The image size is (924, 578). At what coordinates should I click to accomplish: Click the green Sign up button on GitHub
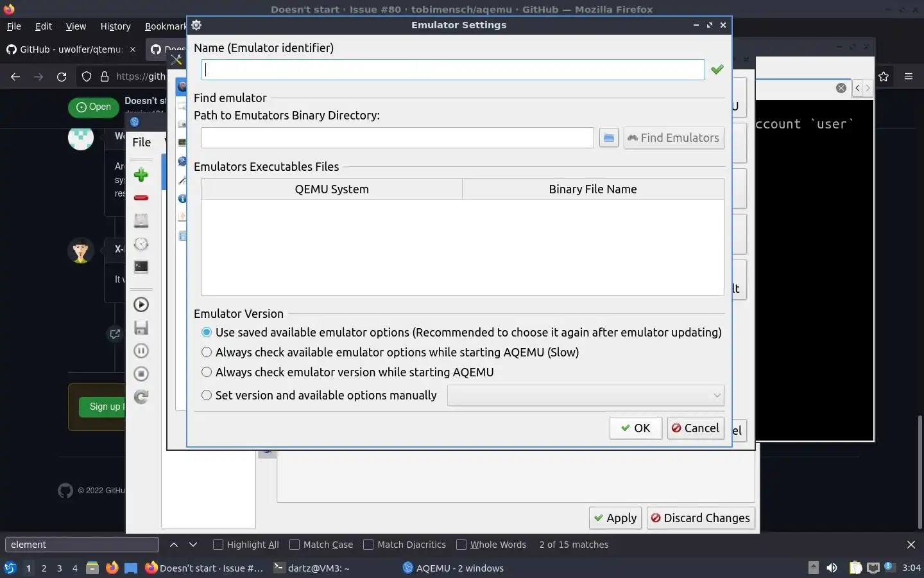click(x=103, y=407)
